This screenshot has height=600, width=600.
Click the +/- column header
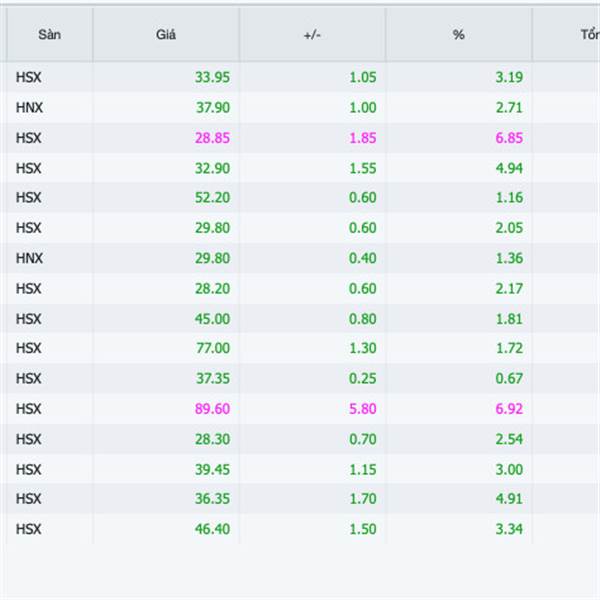[x=312, y=35]
